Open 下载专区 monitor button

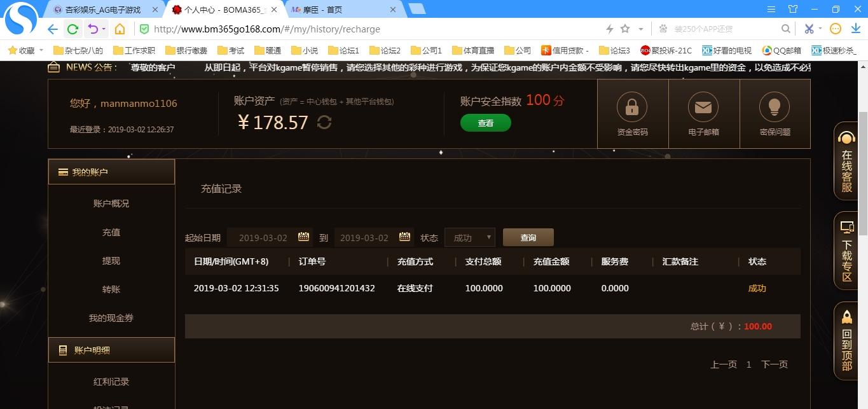pos(846,251)
